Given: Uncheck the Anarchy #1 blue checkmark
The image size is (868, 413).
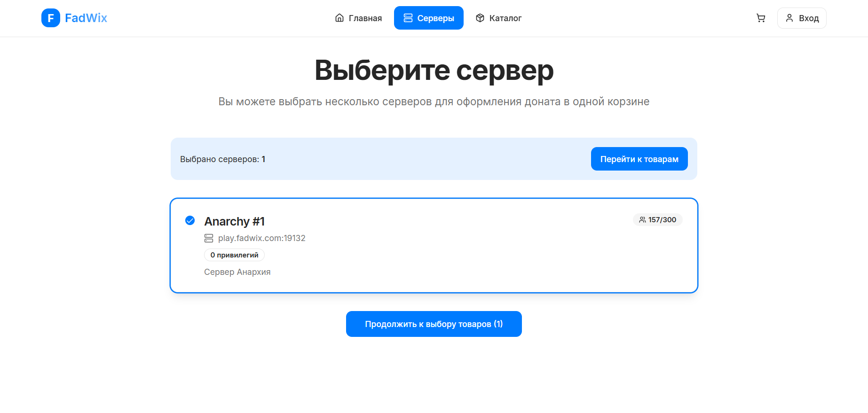Looking at the screenshot, I should (x=190, y=220).
